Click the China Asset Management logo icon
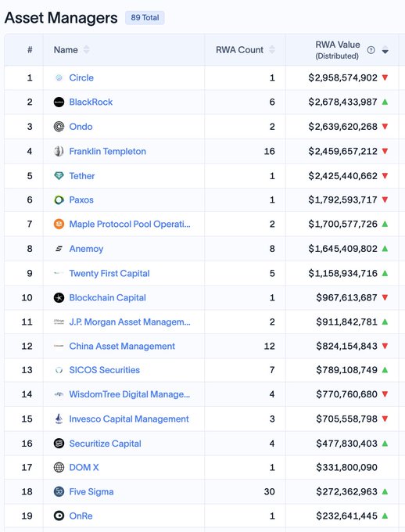 [x=59, y=346]
